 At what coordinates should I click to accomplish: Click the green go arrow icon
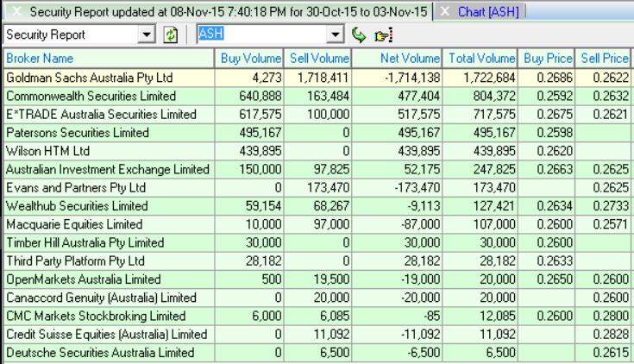pyautogui.click(x=358, y=35)
